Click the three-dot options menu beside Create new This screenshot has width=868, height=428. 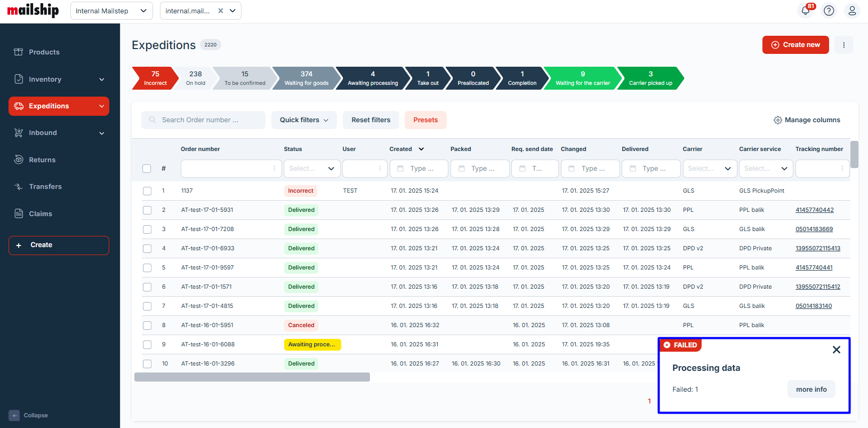[843, 45]
